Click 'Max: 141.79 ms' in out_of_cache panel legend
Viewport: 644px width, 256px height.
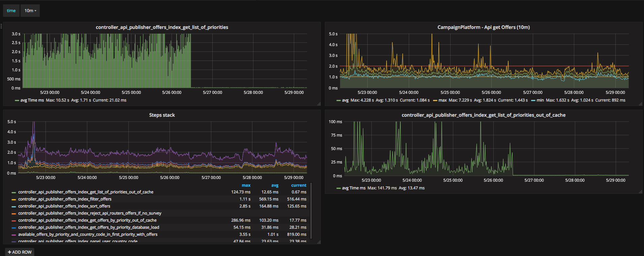(382, 188)
